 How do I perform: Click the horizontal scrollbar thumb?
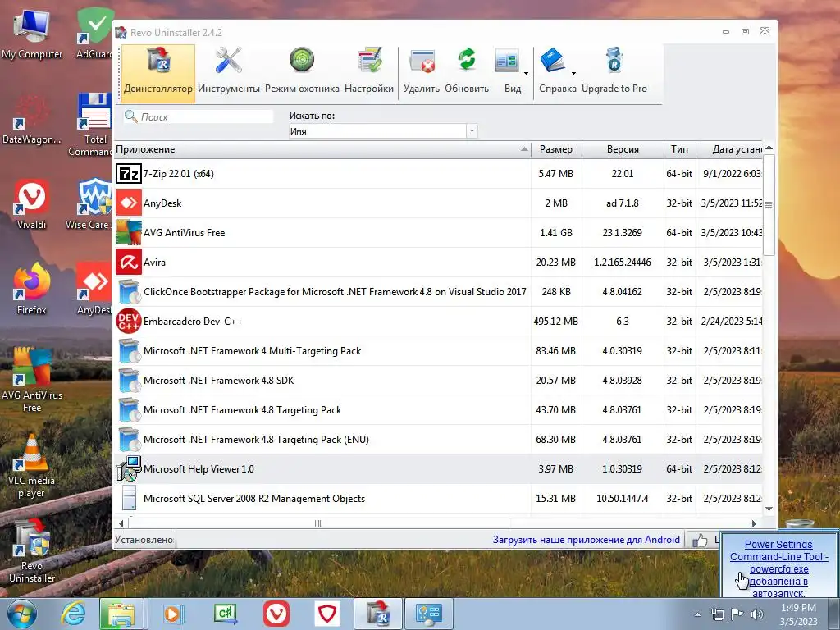(x=318, y=523)
